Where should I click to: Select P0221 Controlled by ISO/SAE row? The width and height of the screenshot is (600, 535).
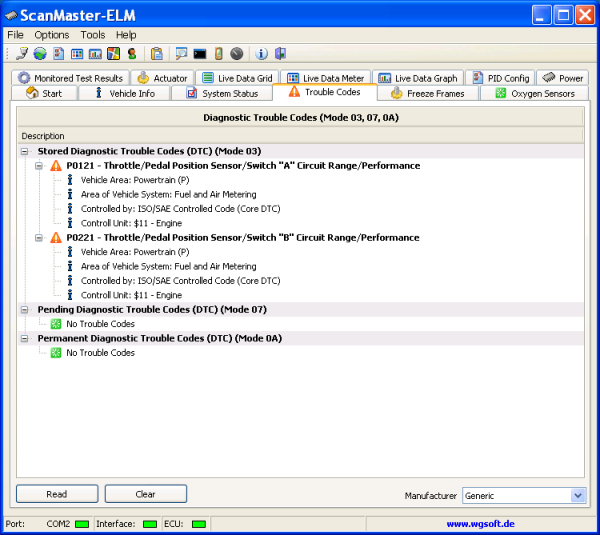click(181, 281)
